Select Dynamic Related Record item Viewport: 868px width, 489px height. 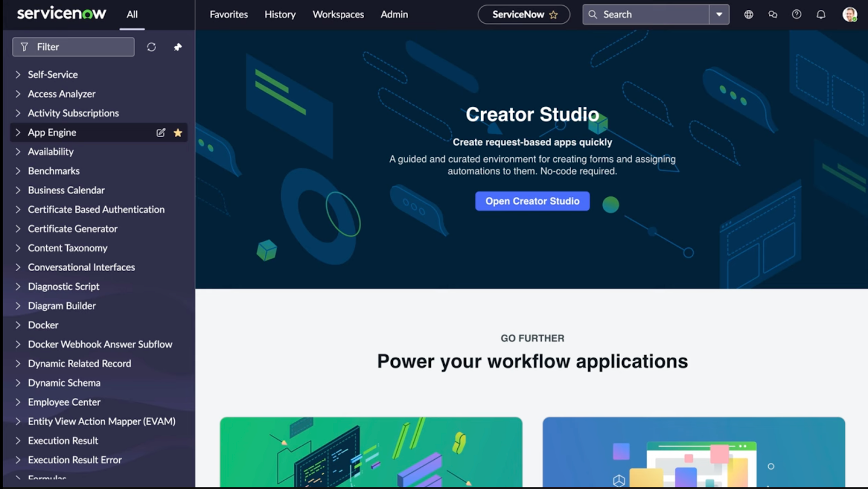pos(79,364)
